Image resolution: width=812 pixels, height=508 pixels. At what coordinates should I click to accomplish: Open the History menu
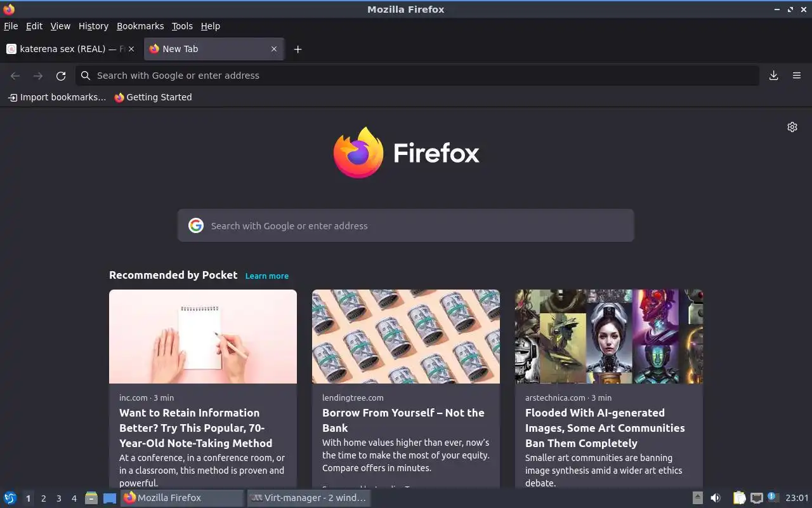coord(93,26)
